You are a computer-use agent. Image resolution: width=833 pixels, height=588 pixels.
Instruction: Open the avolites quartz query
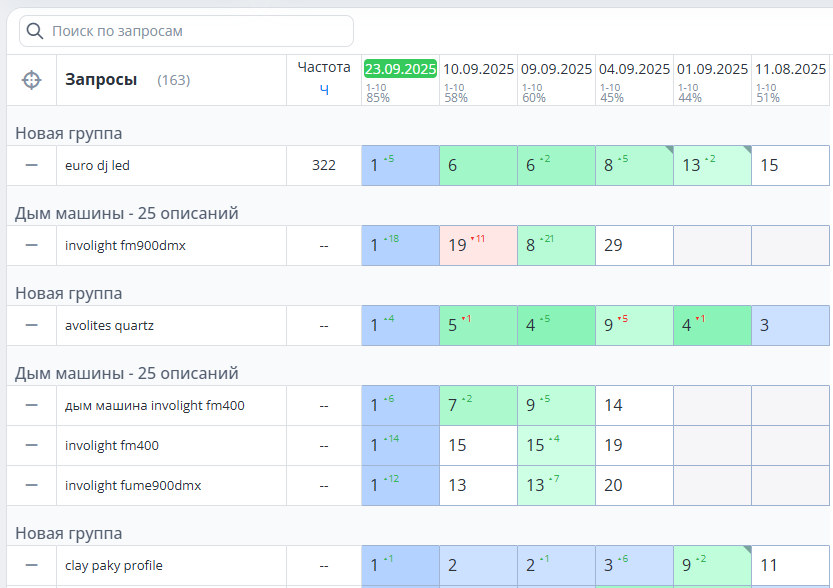coord(109,326)
